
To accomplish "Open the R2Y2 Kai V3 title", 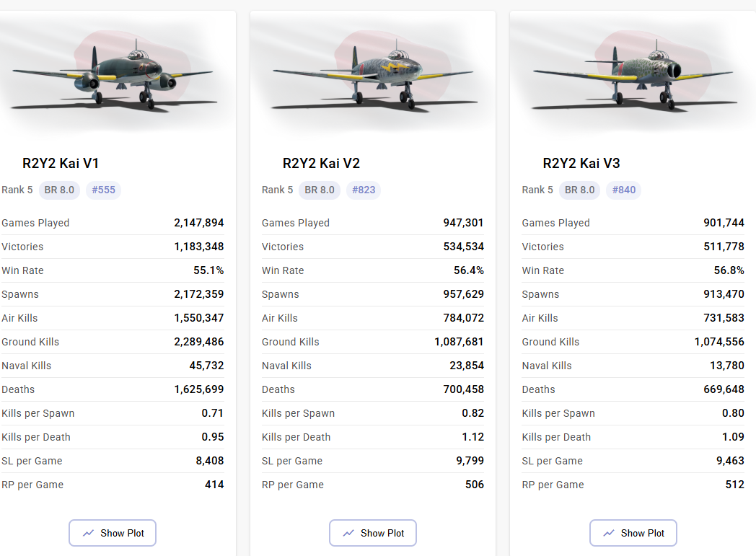I will coord(581,163).
